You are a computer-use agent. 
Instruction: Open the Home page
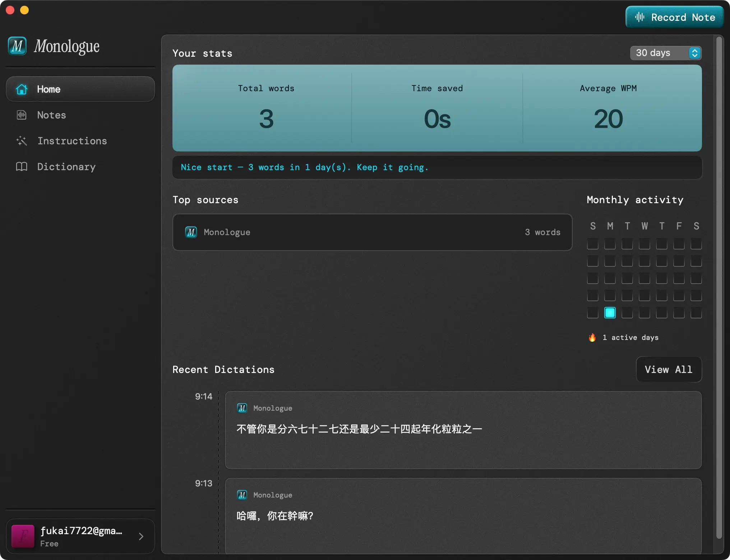click(80, 89)
